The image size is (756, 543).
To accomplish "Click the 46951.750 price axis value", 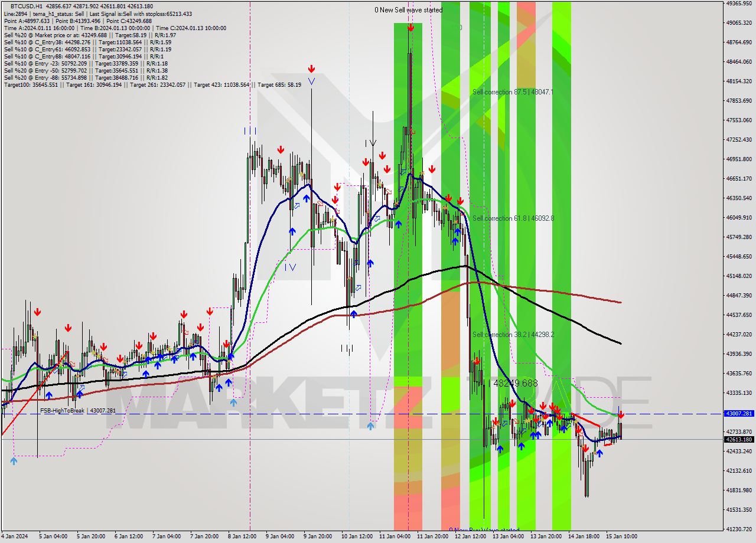I will pos(739,159).
